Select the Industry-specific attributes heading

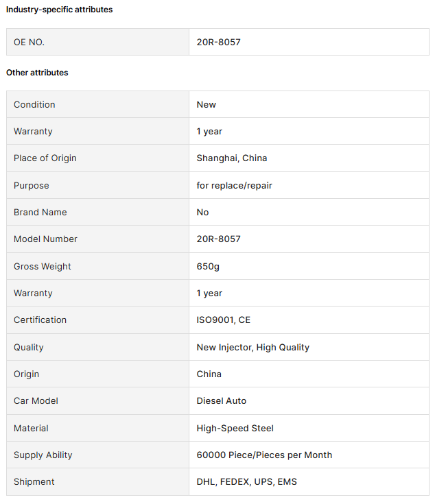tap(59, 10)
